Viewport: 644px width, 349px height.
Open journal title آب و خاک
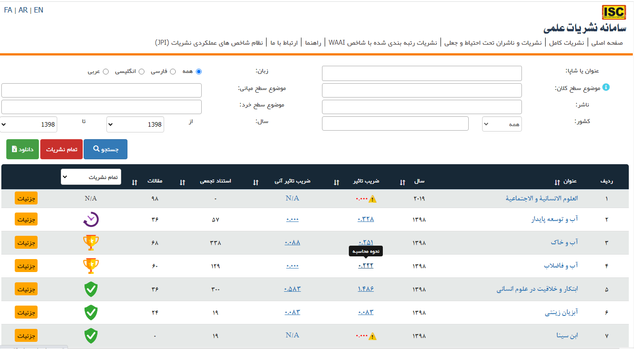pyautogui.click(x=564, y=243)
